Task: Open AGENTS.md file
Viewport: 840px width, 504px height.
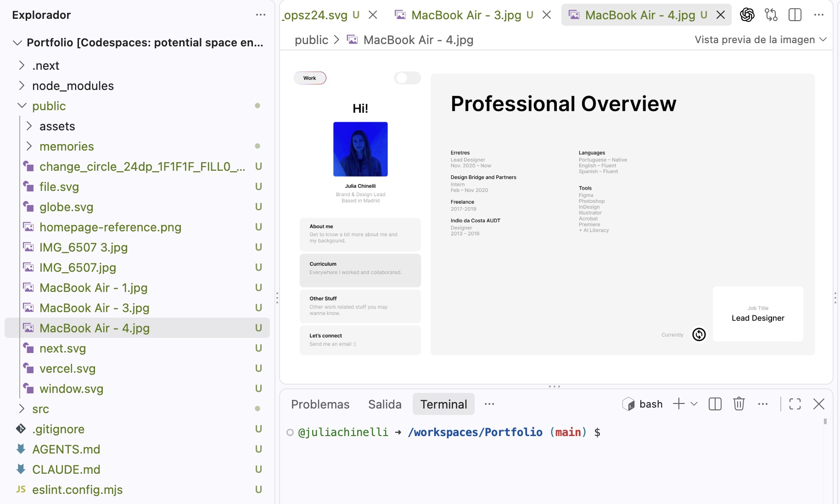Action: pos(138,449)
